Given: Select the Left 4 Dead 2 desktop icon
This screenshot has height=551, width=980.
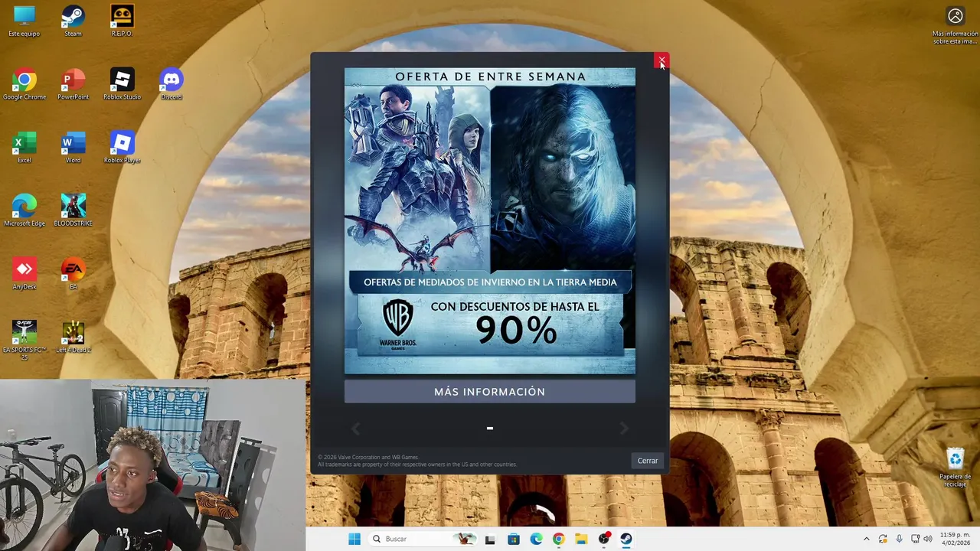Looking at the screenshot, I should [x=73, y=337].
